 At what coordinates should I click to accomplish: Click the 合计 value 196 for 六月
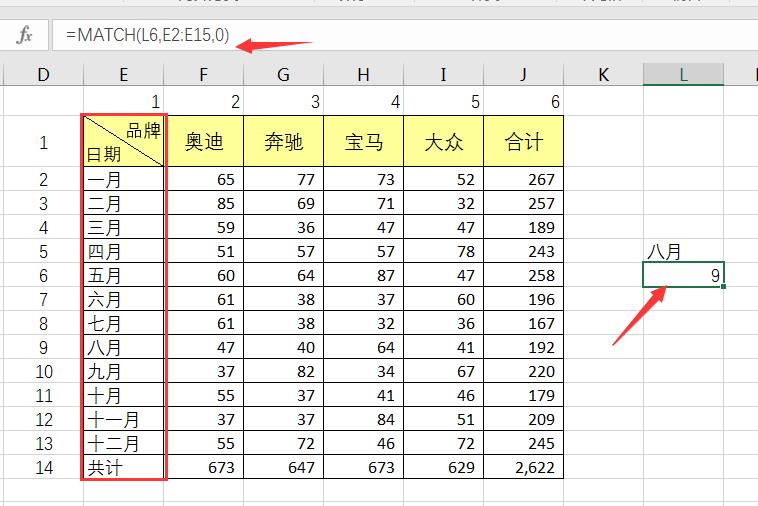[x=524, y=299]
